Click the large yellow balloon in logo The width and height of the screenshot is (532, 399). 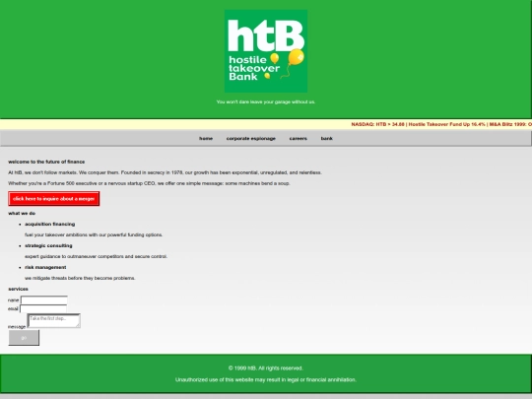coord(296,57)
